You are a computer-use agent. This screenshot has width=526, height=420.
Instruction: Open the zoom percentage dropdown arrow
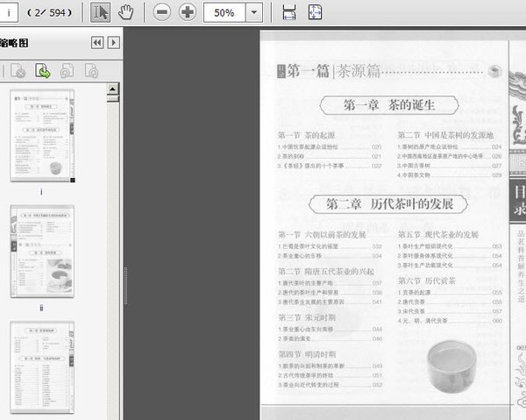253,12
